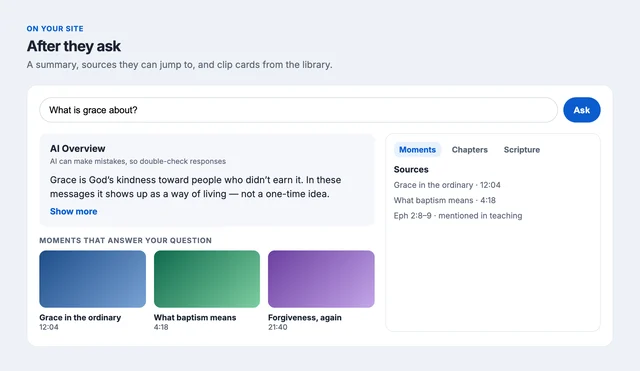The height and width of the screenshot is (371, 640).
Task: Click the 'What baptism means' card title
Action: pos(195,318)
